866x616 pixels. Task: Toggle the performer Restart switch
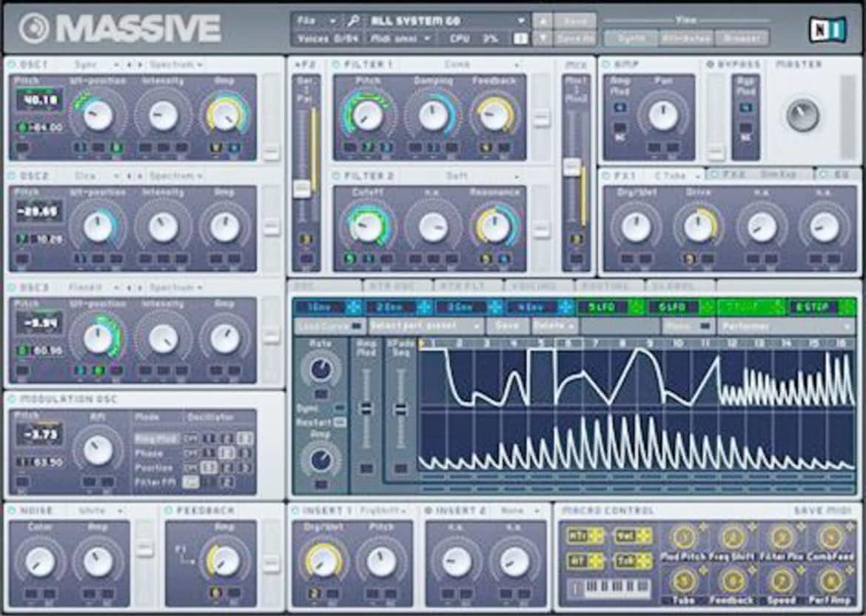point(340,423)
